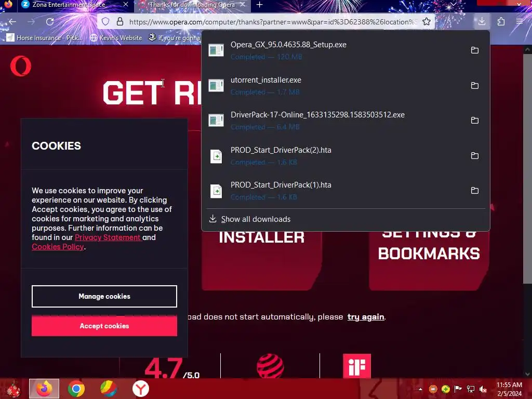Open the Privacy Statement link
The height and width of the screenshot is (399, 532).
pyautogui.click(x=108, y=237)
